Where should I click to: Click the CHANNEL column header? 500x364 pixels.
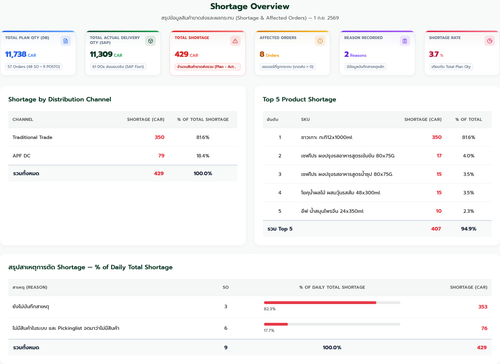pyautogui.click(x=23, y=119)
